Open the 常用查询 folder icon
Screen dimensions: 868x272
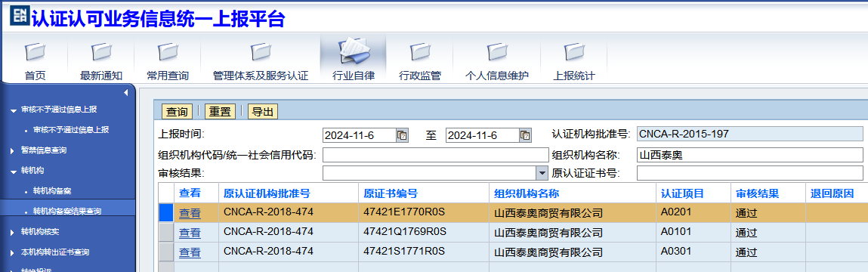pyautogui.click(x=167, y=52)
